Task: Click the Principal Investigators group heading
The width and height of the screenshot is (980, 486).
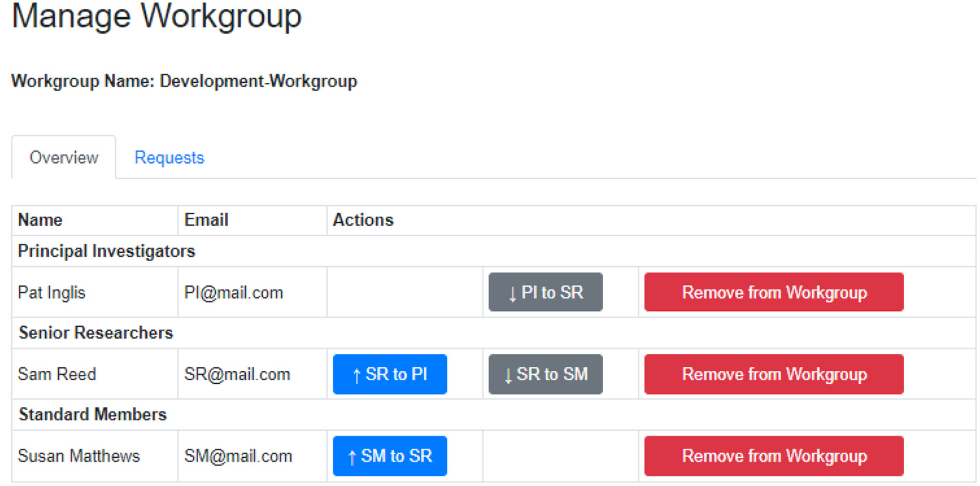Action: (x=106, y=251)
